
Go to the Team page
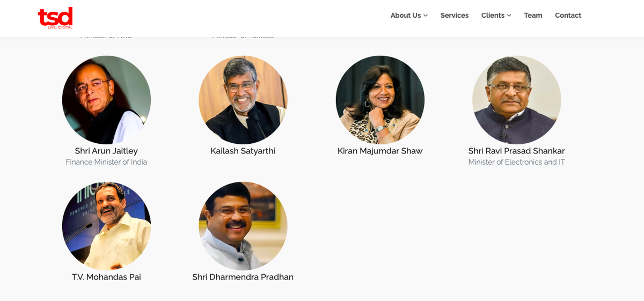click(533, 16)
